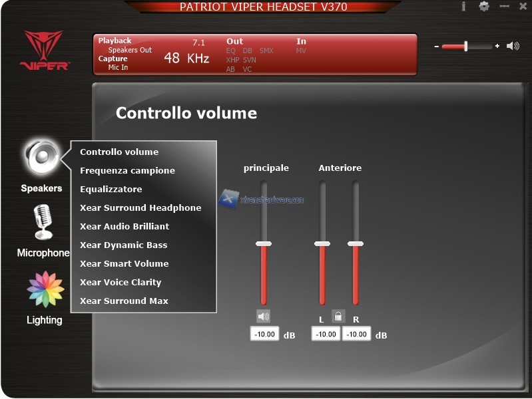The height and width of the screenshot is (399, 532).
Task: Click the principale volume slider handle
Action: pos(264,244)
